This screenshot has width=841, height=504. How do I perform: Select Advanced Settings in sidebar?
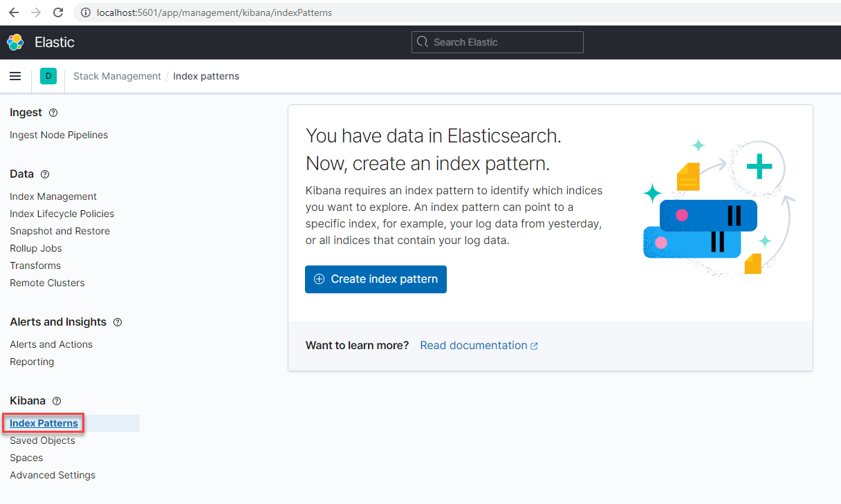(x=53, y=475)
